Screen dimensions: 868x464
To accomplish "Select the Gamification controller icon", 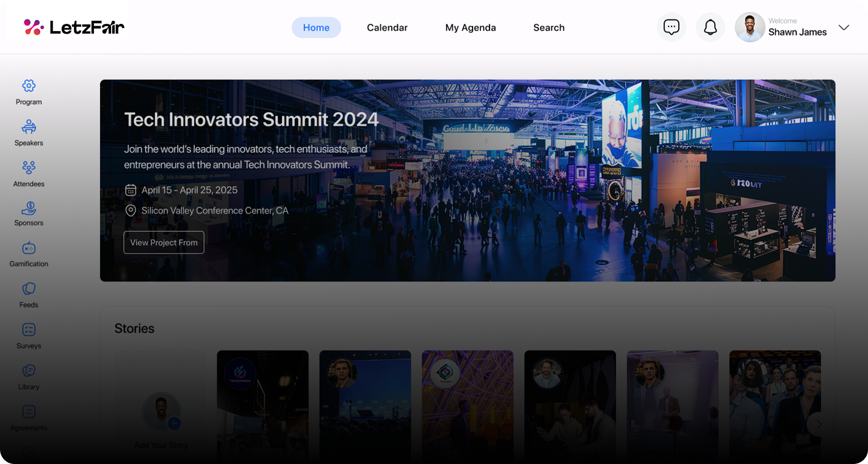I will (x=29, y=248).
